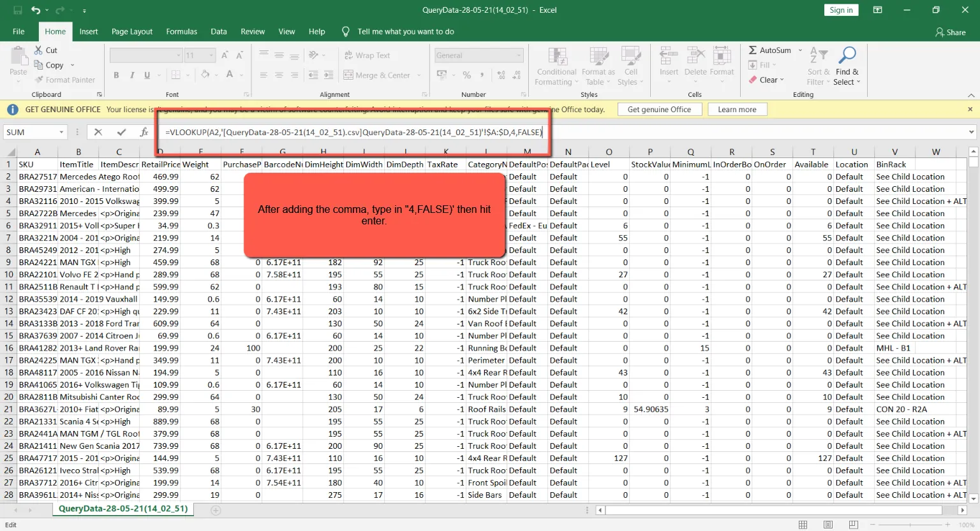Image resolution: width=980 pixels, height=531 pixels.
Task: Click the Sign in button
Action: [841, 10]
